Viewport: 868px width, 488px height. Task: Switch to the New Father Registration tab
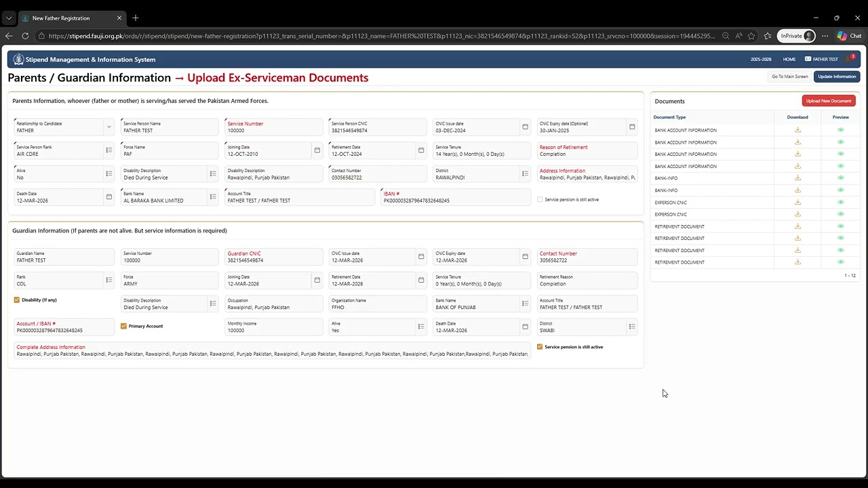pyautogui.click(x=71, y=18)
